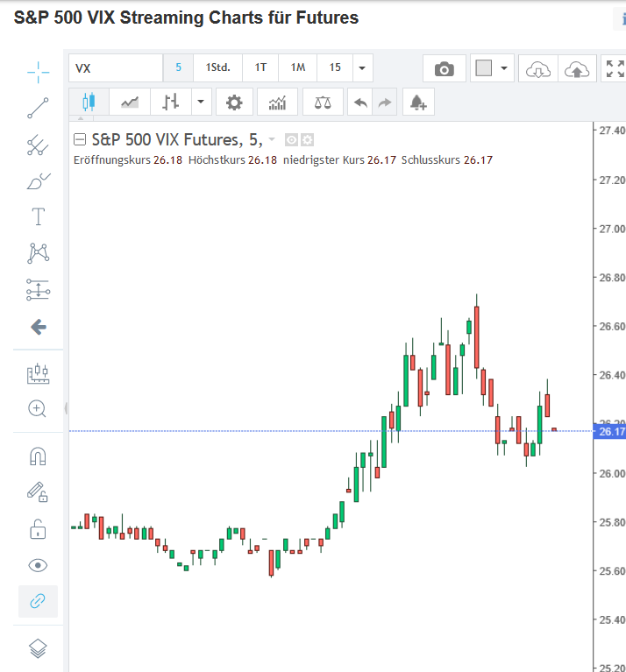Viewport: 626px width, 672px height.
Task: Toggle series visibility eye in legend
Action: click(x=291, y=139)
